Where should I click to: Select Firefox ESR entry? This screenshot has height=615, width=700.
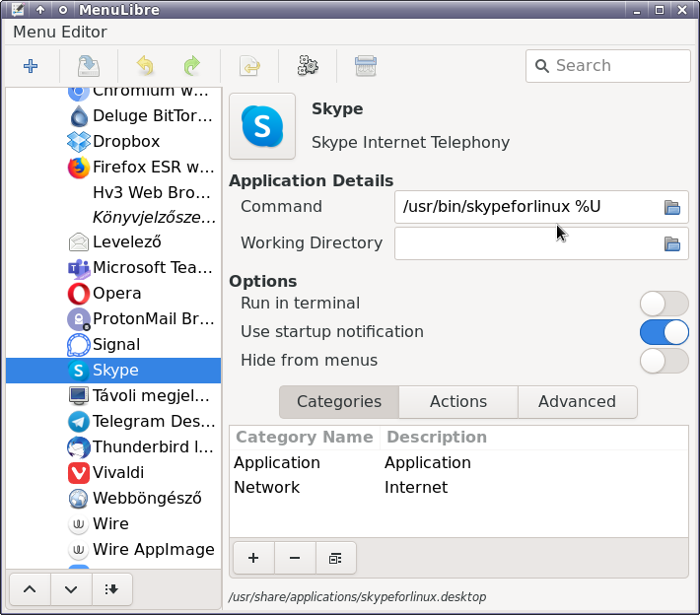(113, 167)
